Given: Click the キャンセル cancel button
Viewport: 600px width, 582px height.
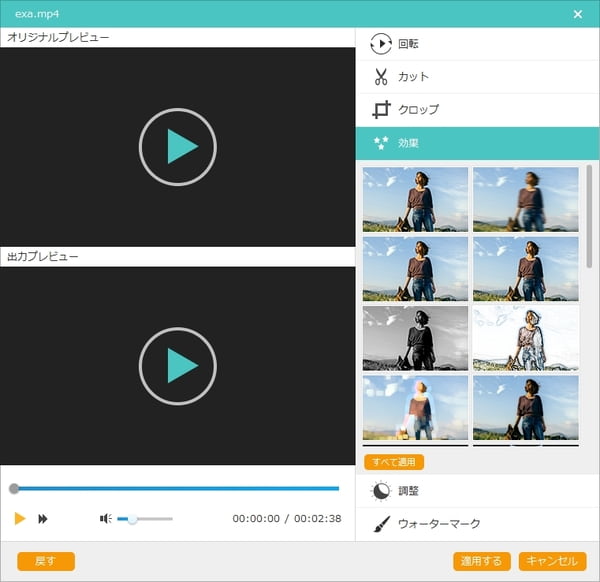Looking at the screenshot, I should (x=552, y=561).
